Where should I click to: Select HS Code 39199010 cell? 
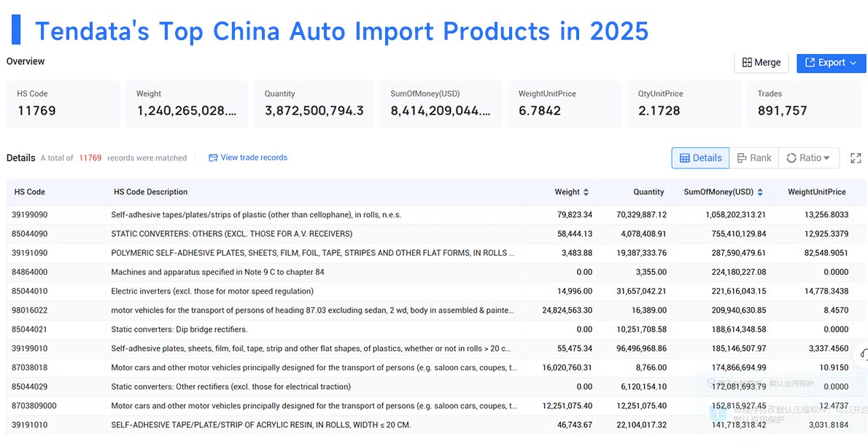point(29,348)
